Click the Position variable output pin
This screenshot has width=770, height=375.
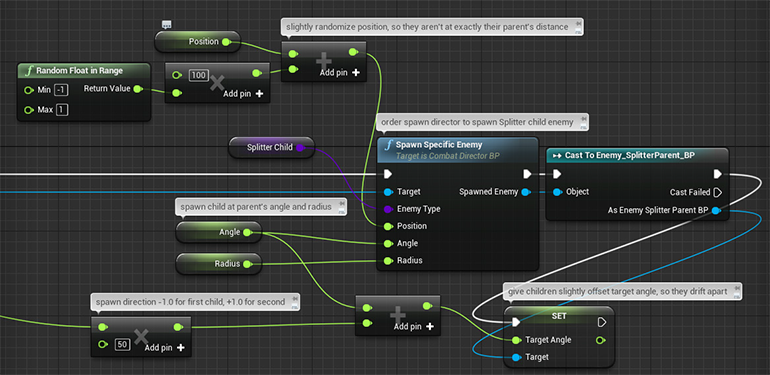tap(225, 42)
